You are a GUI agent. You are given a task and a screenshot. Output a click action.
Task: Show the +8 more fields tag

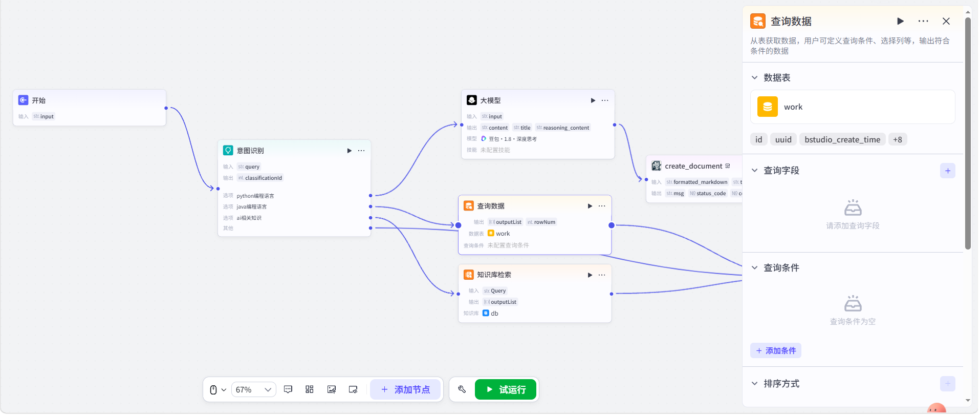(x=898, y=139)
